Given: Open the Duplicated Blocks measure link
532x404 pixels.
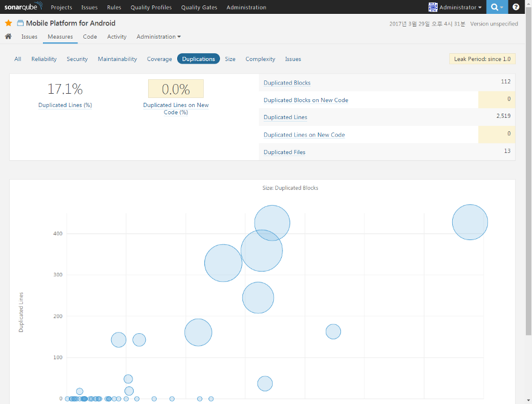Looking at the screenshot, I should [x=287, y=82].
